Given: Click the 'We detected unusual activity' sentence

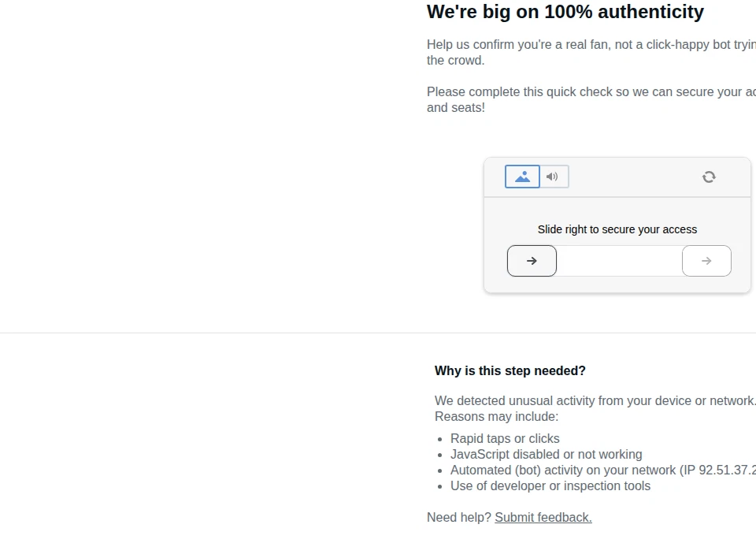Looking at the screenshot, I should tap(595, 400).
